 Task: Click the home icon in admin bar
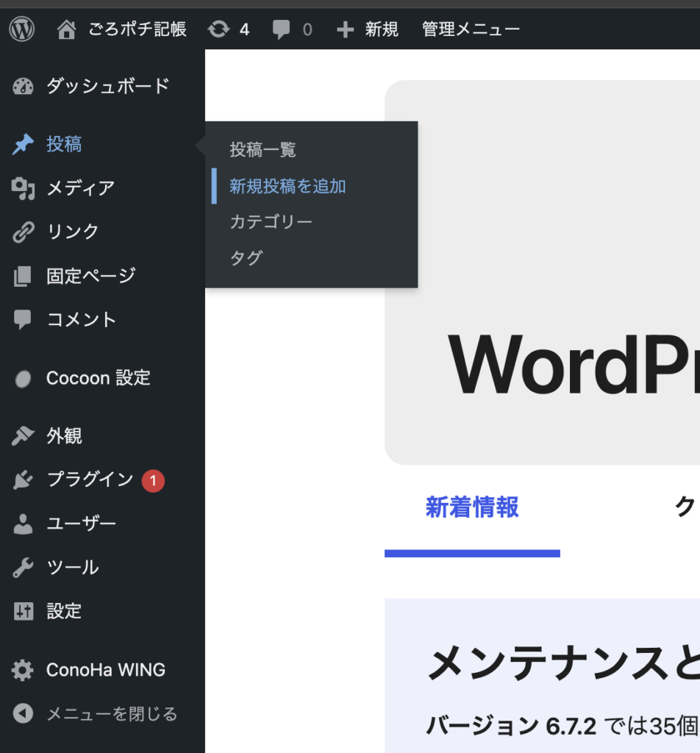point(66,29)
